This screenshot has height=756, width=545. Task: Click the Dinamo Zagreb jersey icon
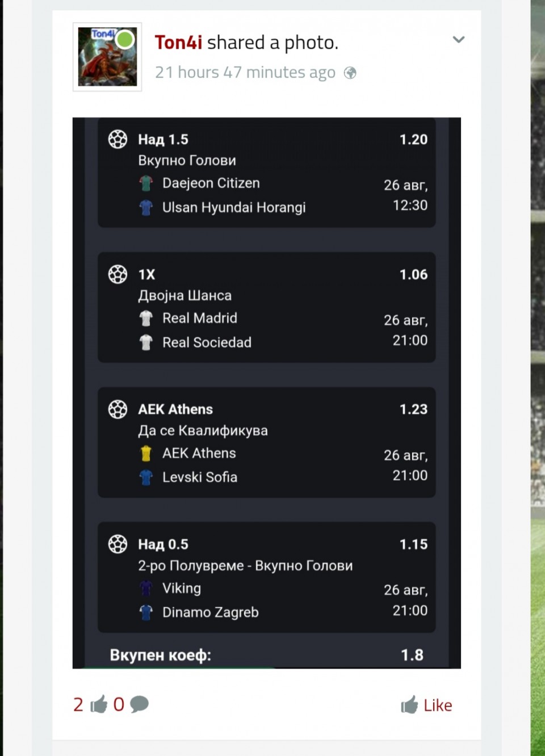click(146, 612)
